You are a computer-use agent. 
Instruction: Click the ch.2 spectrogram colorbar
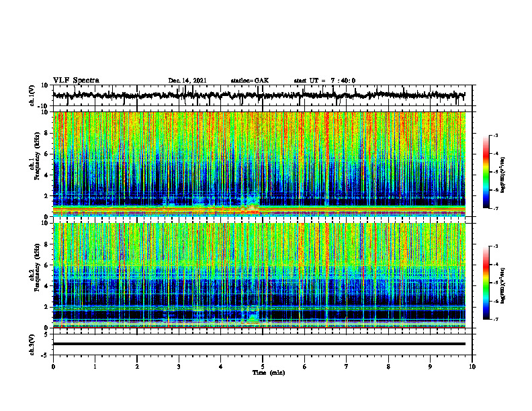tap(486, 283)
